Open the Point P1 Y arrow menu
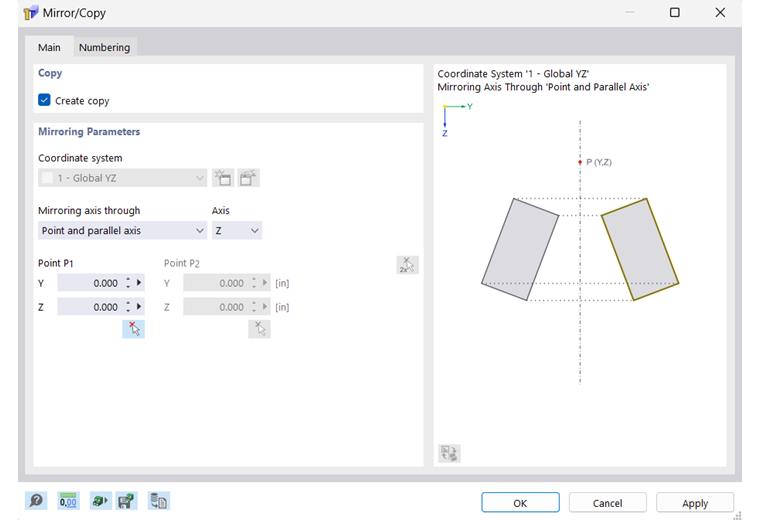Viewport: 760px width, 520px height. pyautogui.click(x=140, y=283)
